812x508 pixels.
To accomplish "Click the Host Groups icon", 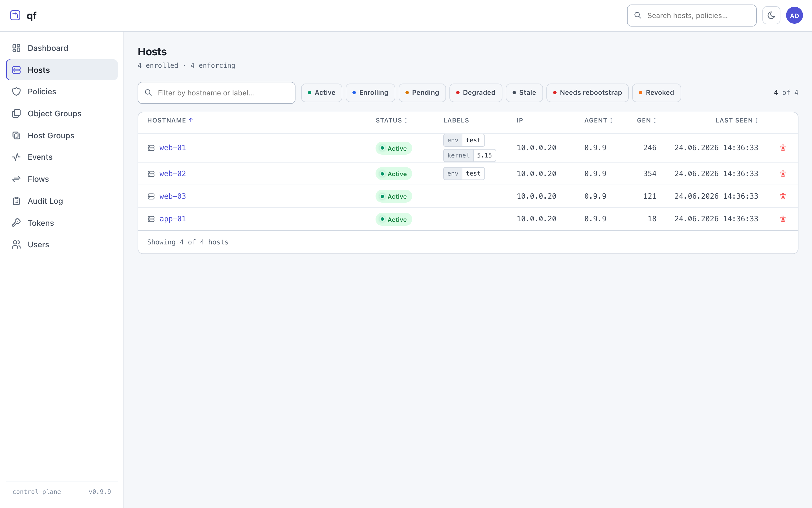I will click(x=16, y=135).
